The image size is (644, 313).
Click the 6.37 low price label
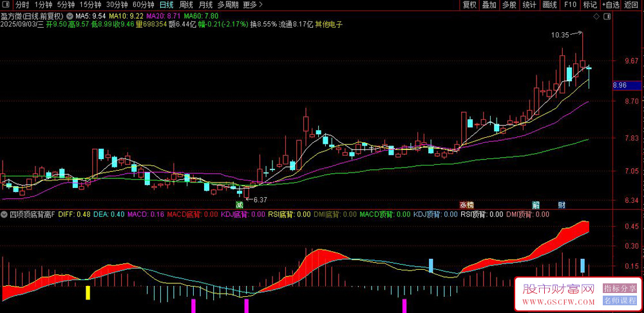click(260, 200)
